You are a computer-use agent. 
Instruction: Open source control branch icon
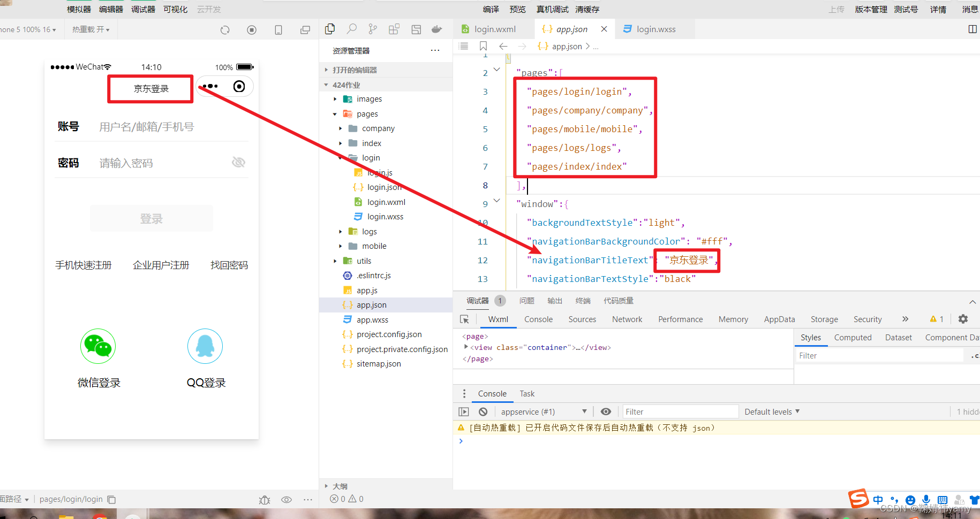[373, 29]
